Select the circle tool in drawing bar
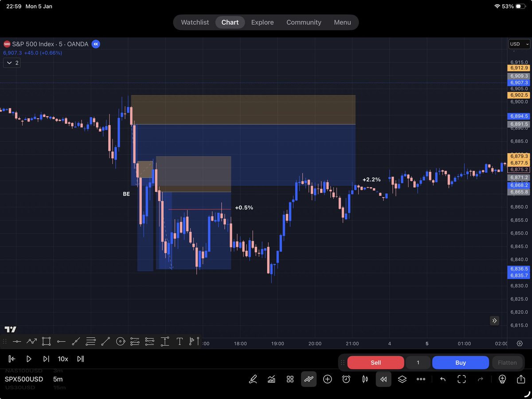 (120, 341)
